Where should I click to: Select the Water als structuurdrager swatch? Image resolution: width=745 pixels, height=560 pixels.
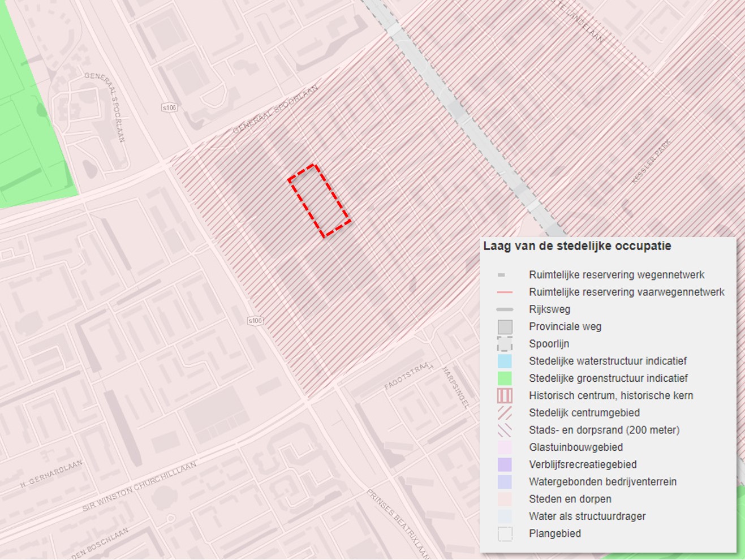[x=505, y=516]
